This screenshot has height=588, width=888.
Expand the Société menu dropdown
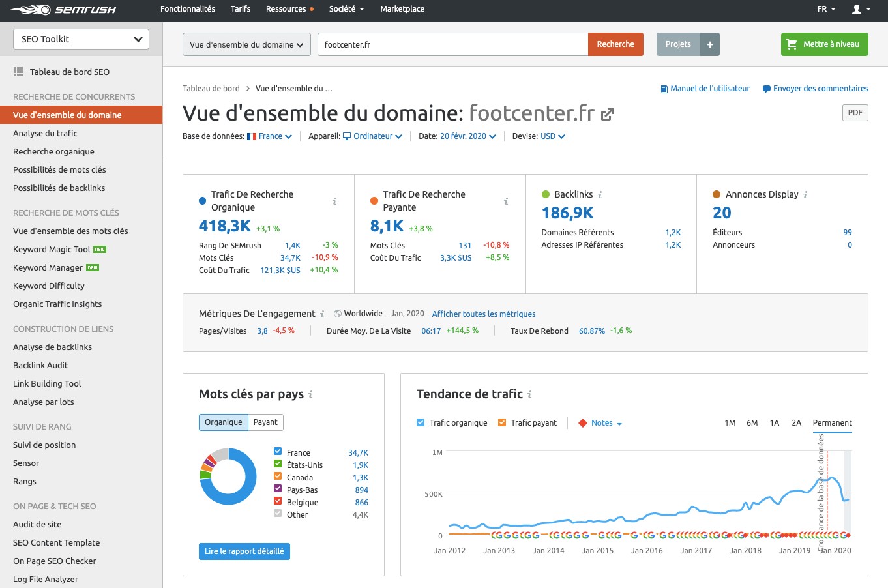tap(346, 9)
